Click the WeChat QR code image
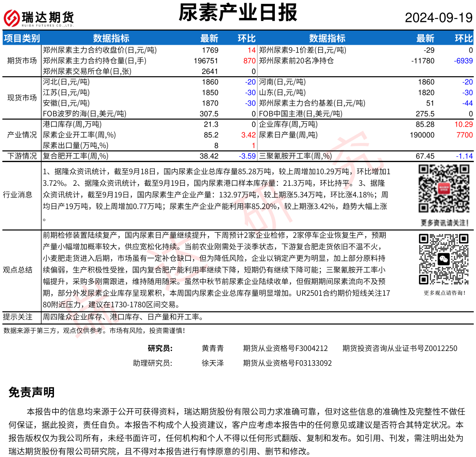The image size is (476, 457). (x=444, y=259)
